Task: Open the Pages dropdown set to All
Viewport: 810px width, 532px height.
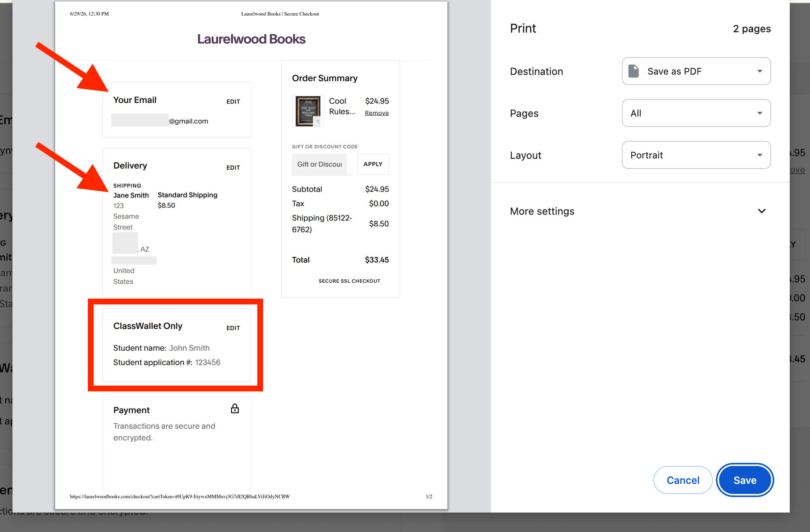Action: click(696, 113)
